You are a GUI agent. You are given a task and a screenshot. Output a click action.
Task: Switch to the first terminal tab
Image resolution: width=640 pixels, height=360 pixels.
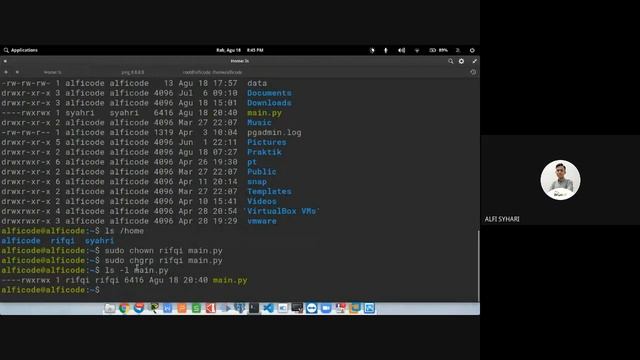coord(52,72)
